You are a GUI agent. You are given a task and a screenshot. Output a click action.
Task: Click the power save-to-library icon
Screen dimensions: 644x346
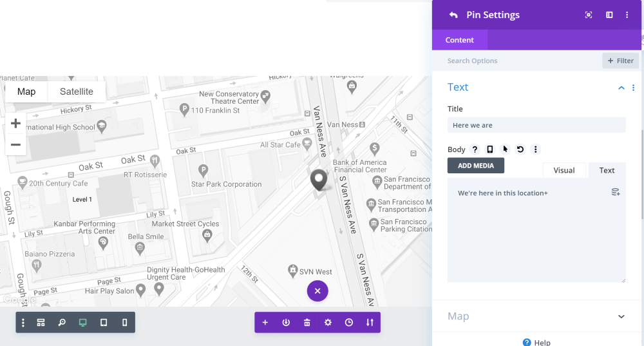coord(286,323)
